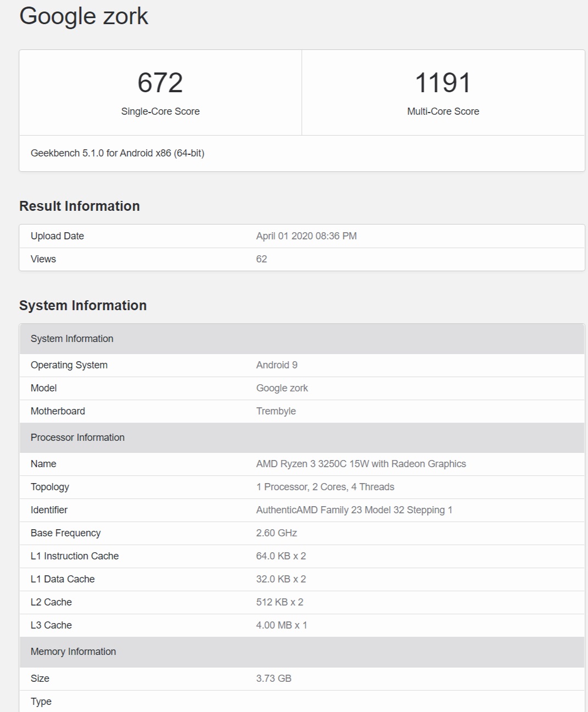This screenshot has width=588, height=712.
Task: Click the gray System Information table header
Action: pos(72,339)
